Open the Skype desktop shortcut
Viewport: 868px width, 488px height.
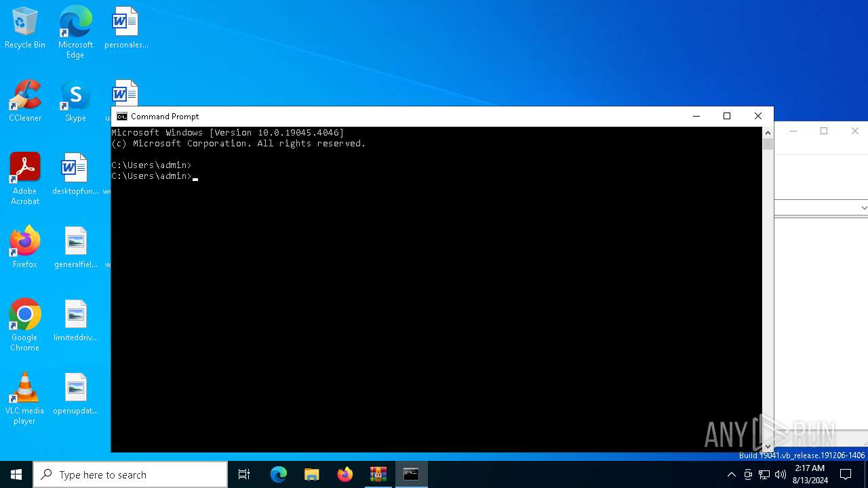click(75, 102)
